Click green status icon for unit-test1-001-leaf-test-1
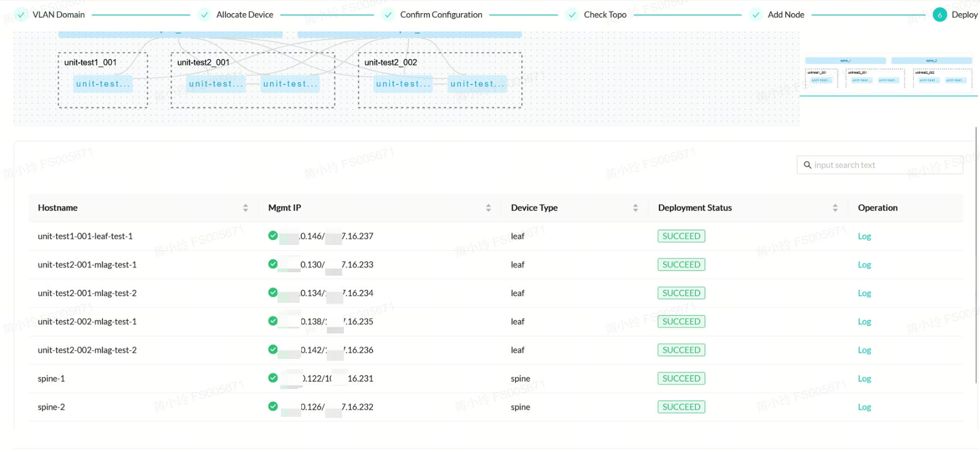Viewport: 980px width, 452px height. [273, 236]
